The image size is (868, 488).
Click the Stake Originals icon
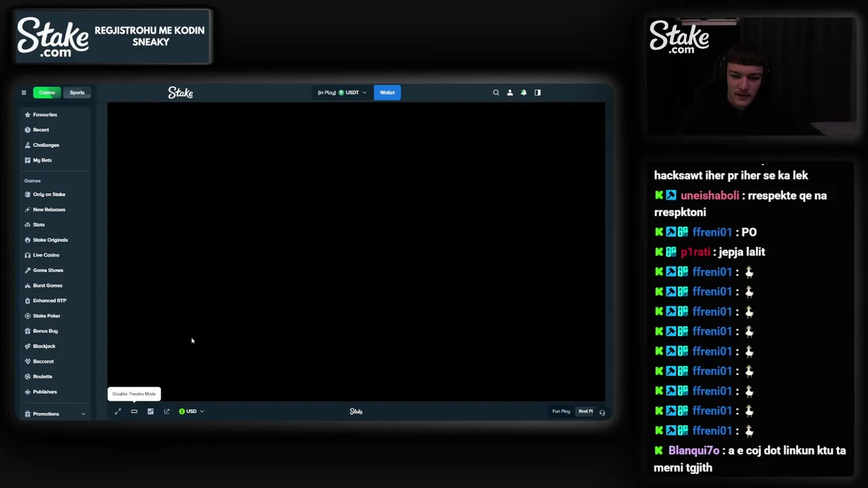pyautogui.click(x=28, y=240)
